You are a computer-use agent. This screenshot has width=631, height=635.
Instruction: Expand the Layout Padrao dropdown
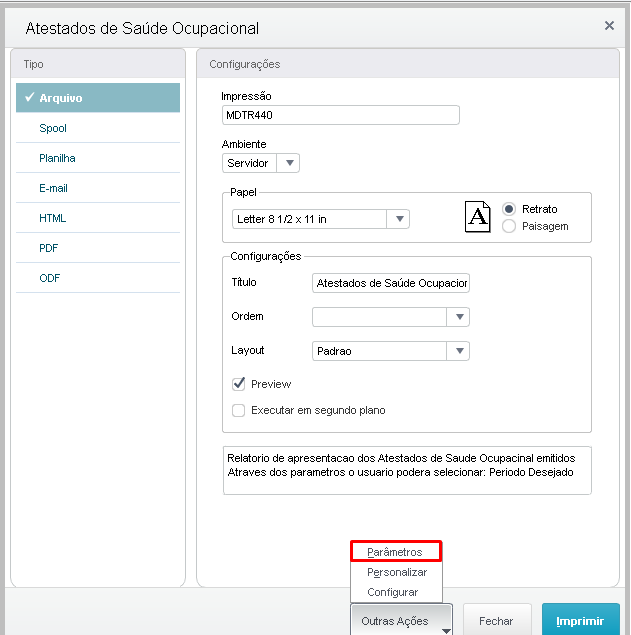pos(391,351)
